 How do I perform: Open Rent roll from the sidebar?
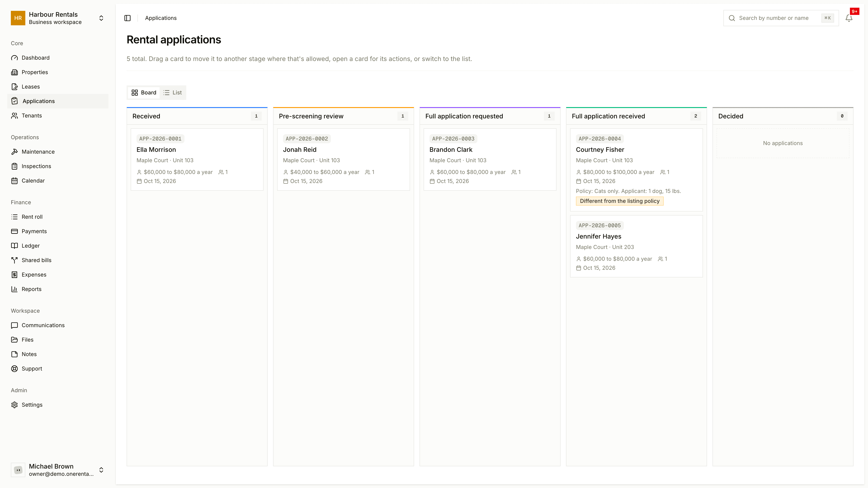pos(58,217)
